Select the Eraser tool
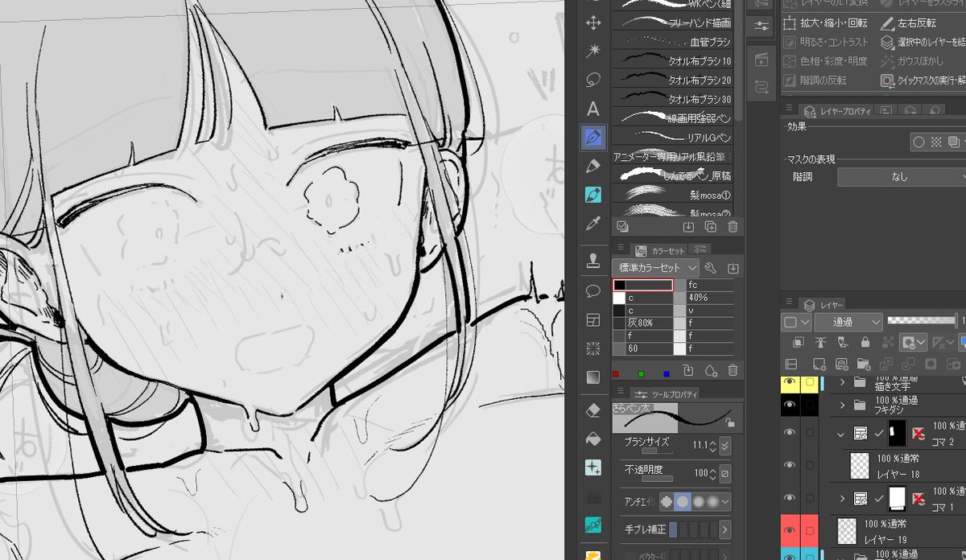This screenshot has width=966, height=560. click(x=593, y=410)
